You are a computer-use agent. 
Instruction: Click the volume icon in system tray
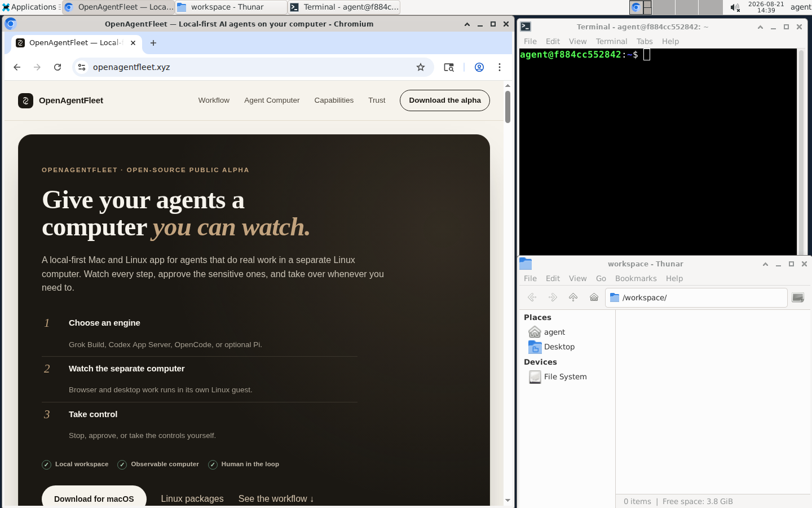[x=735, y=7]
